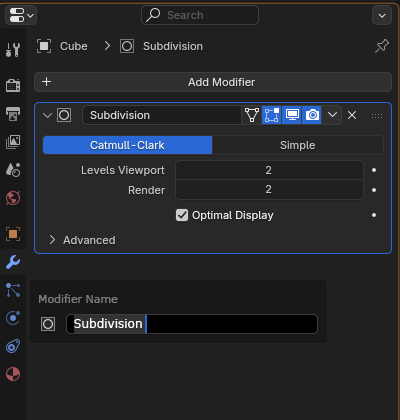Open the Tool properties tab
Screen dimensions: 400x420
13,50
